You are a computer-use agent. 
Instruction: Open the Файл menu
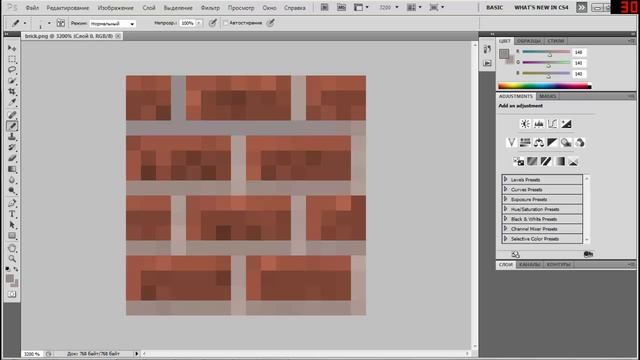(32, 8)
